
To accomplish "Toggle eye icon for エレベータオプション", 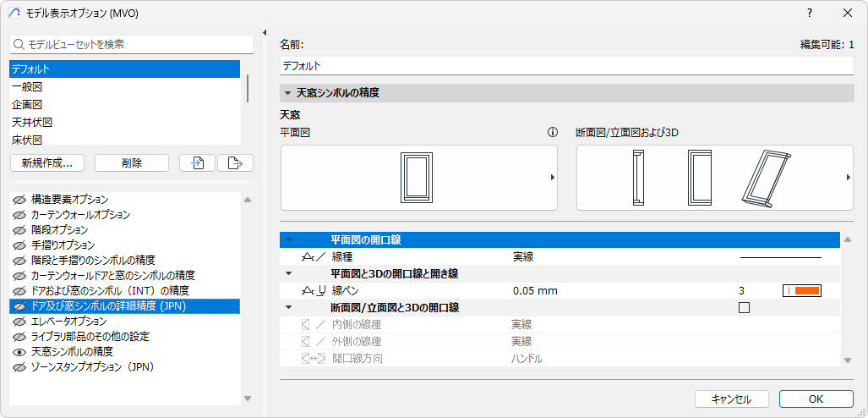I will click(20, 322).
